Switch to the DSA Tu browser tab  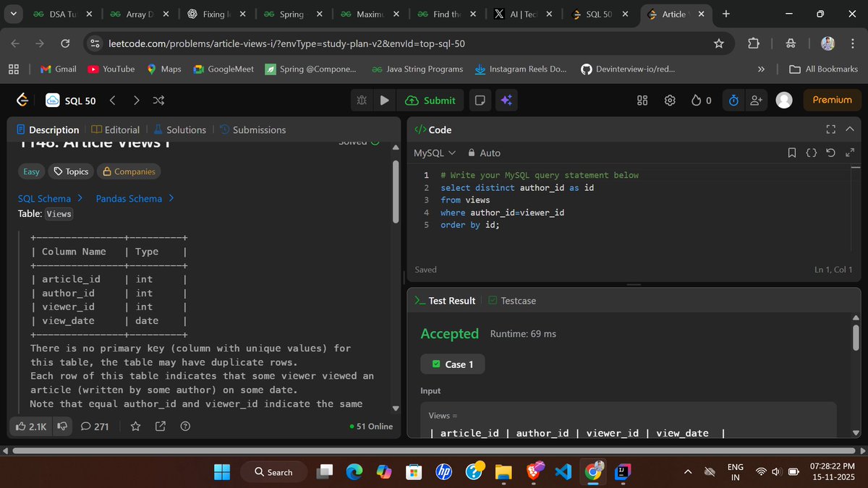[x=62, y=14]
